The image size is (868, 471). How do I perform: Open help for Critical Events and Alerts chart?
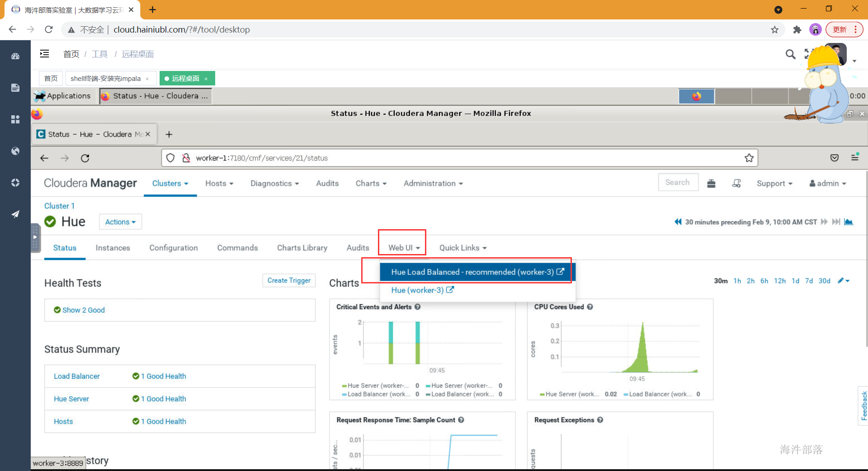tap(418, 307)
